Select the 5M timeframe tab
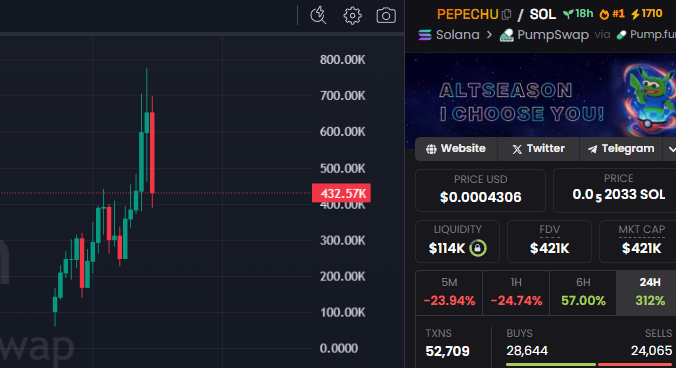The height and width of the screenshot is (368, 676). tap(449, 293)
